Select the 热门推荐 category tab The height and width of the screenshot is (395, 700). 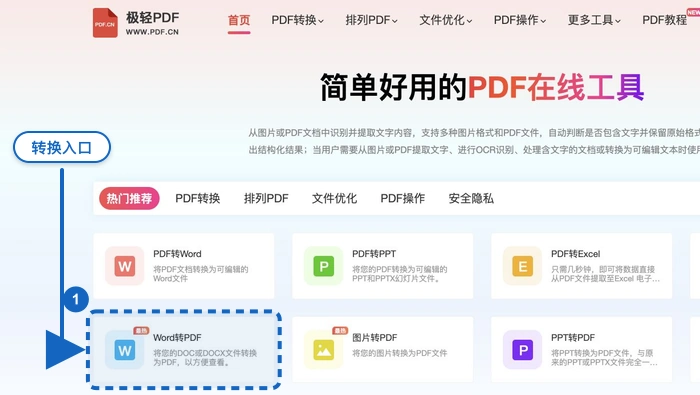coord(129,198)
